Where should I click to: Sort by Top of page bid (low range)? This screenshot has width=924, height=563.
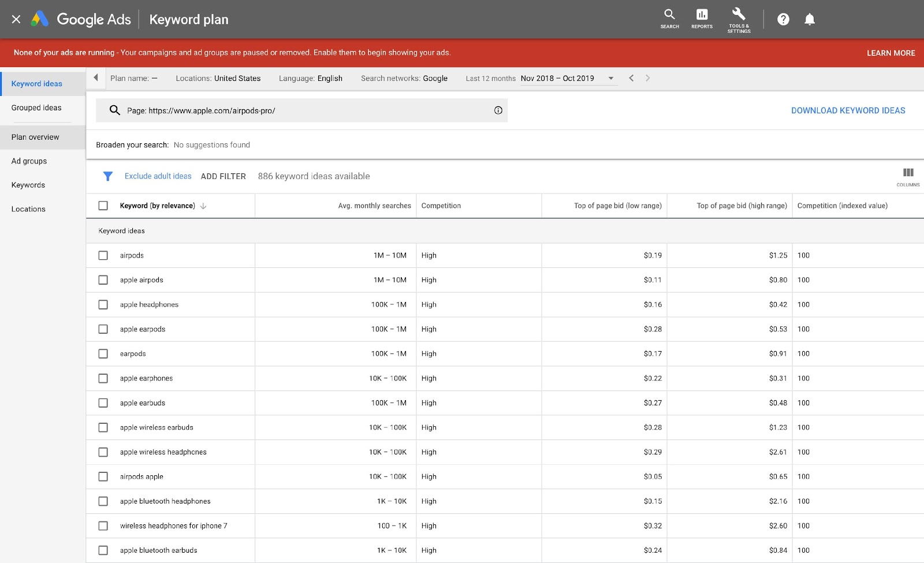(x=618, y=206)
